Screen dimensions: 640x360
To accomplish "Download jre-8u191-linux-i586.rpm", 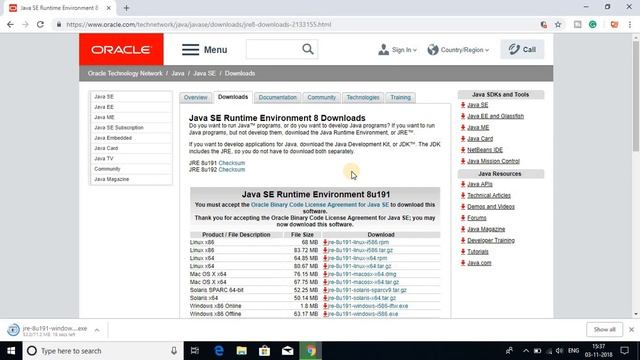I will pyautogui.click(x=358, y=242).
